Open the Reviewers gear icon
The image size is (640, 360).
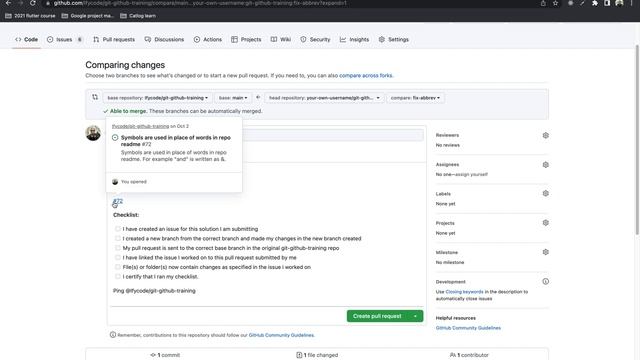(545, 135)
